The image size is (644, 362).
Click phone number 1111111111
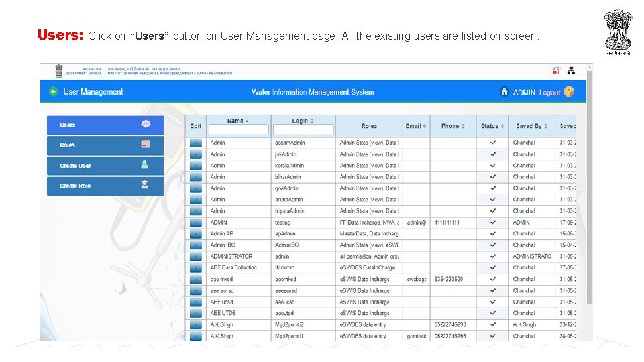click(x=447, y=223)
